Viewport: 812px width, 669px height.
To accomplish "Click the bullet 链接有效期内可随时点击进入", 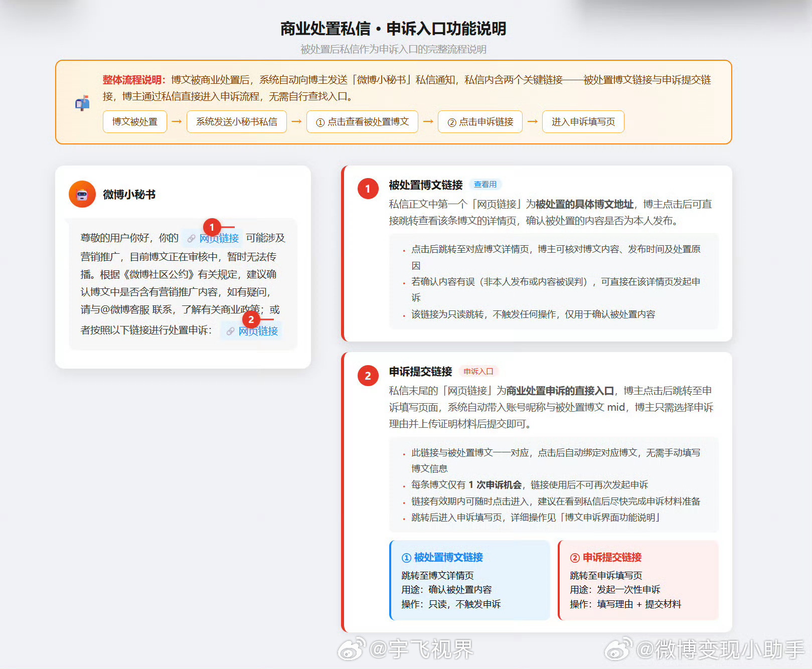I will click(556, 501).
